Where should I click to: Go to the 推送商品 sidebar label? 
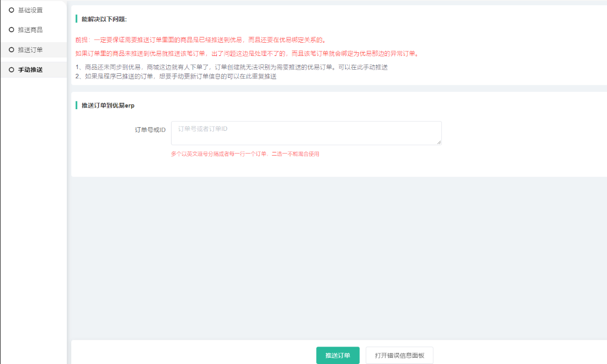[30, 30]
